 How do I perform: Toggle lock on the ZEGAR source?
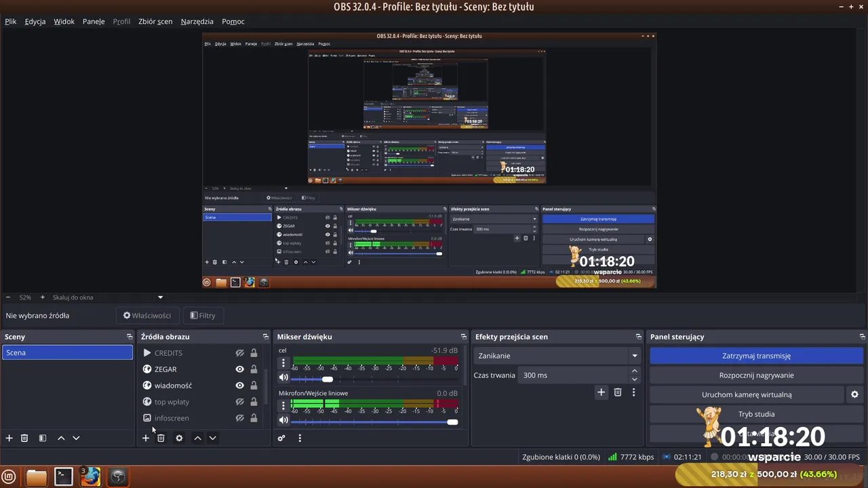click(x=254, y=369)
